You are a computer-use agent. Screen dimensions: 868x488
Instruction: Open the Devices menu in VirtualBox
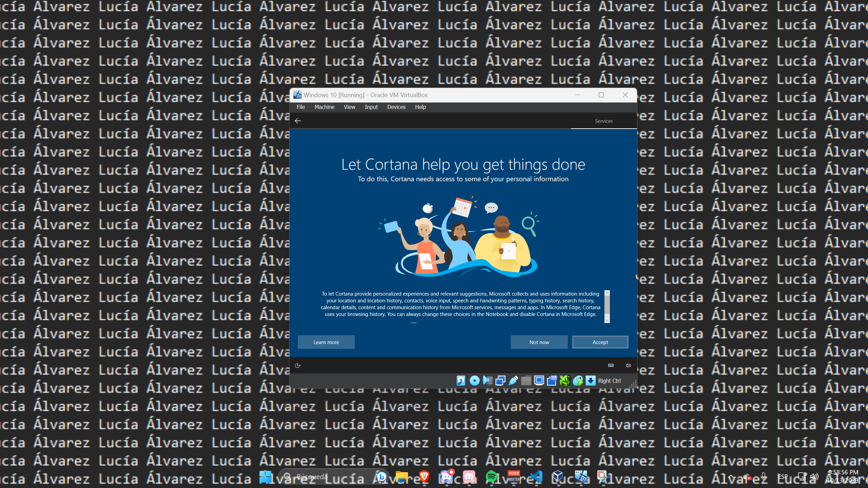coord(396,107)
